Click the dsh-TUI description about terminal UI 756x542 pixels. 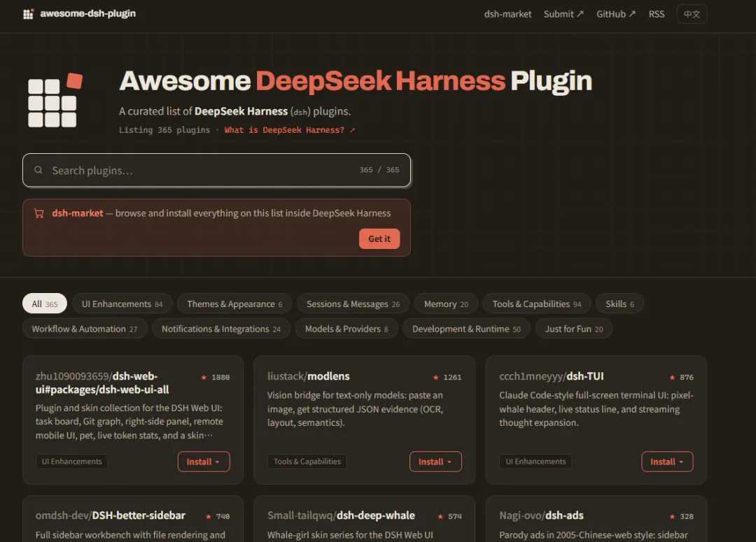pos(596,409)
